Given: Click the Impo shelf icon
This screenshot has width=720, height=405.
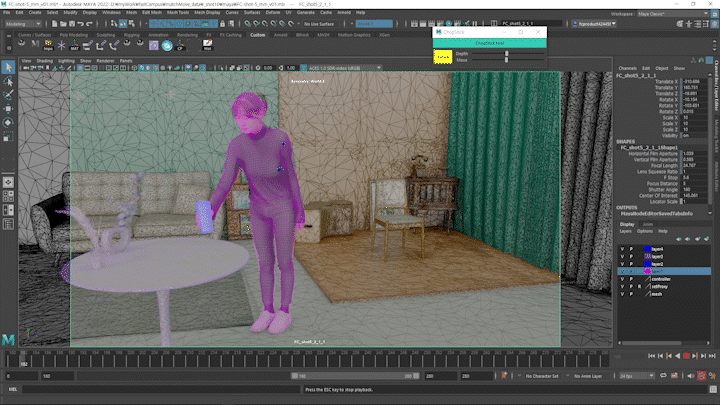Looking at the screenshot, I should tap(48, 45).
